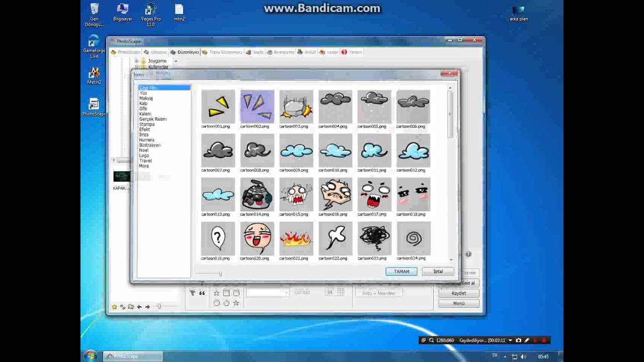This screenshot has width=644, height=362.
Task: Open the dropdown box in PhotoScape object toolbar
Action: (x=268, y=293)
